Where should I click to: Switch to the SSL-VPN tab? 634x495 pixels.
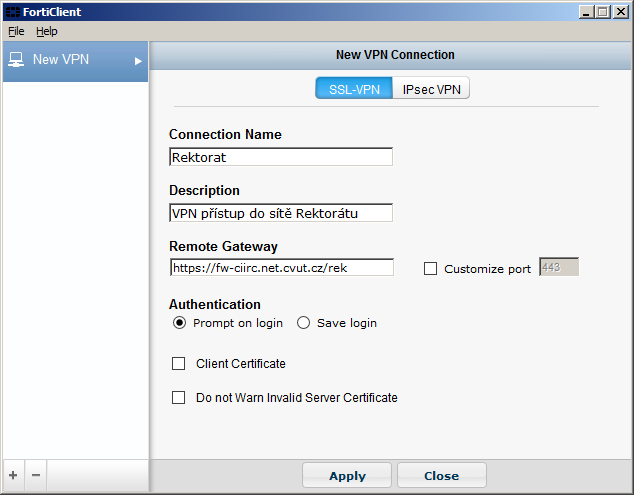[354, 88]
